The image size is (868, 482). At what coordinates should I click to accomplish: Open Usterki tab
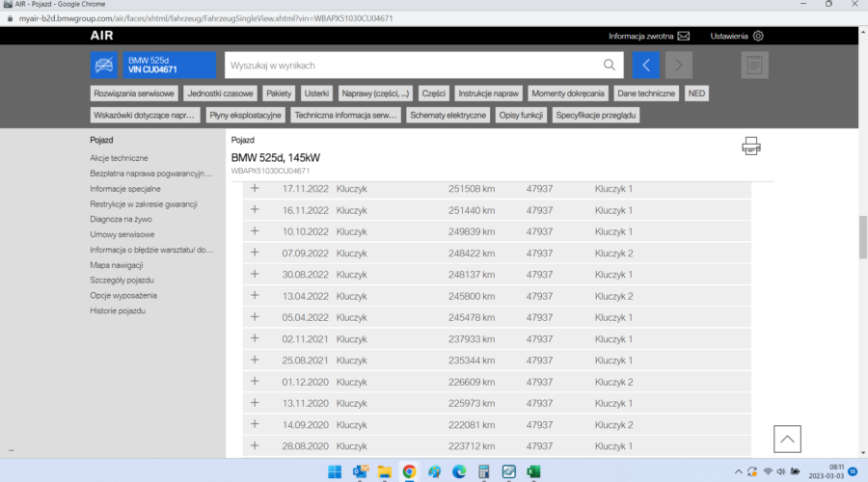316,94
